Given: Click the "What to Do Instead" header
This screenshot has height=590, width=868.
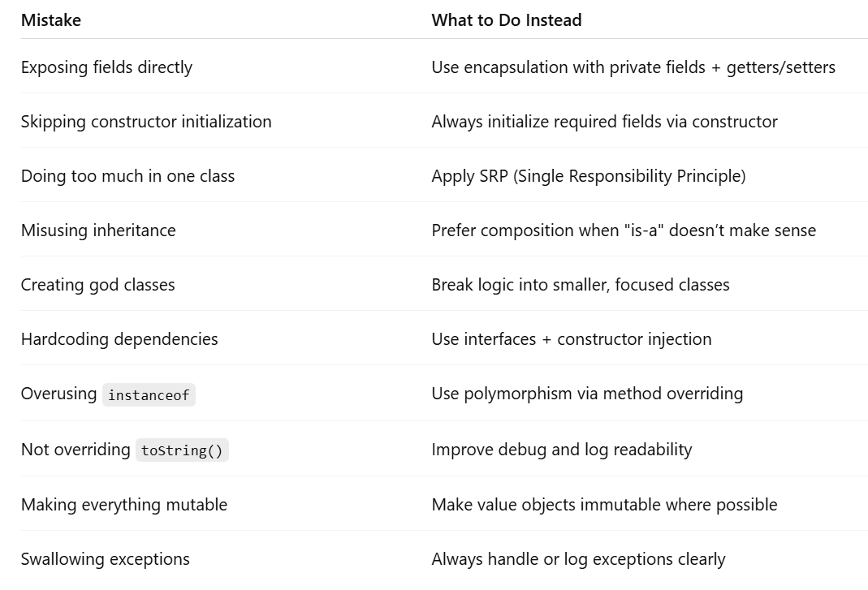Looking at the screenshot, I should click(x=506, y=20).
